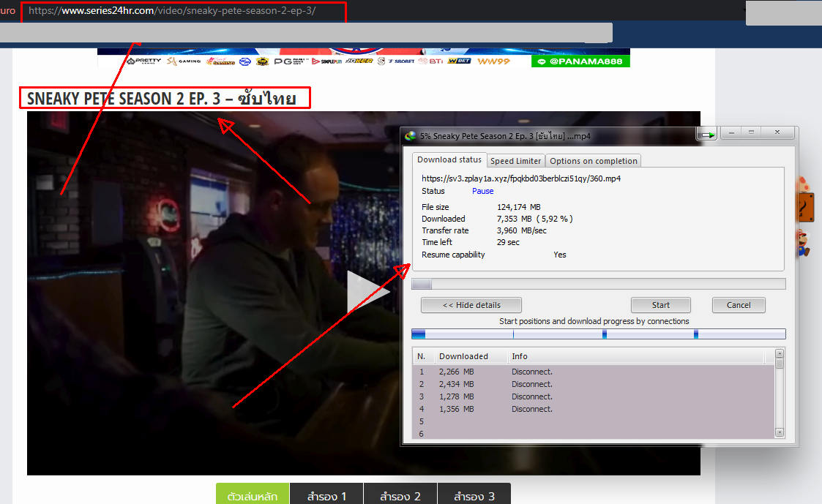Click the download URL text in dialog

point(521,178)
